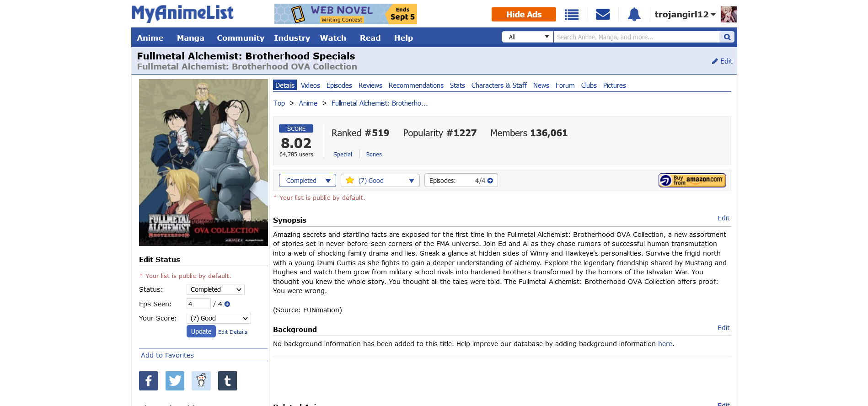
Task: Click the Fullmetal Alchemist OVA cover image
Action: pos(204,163)
